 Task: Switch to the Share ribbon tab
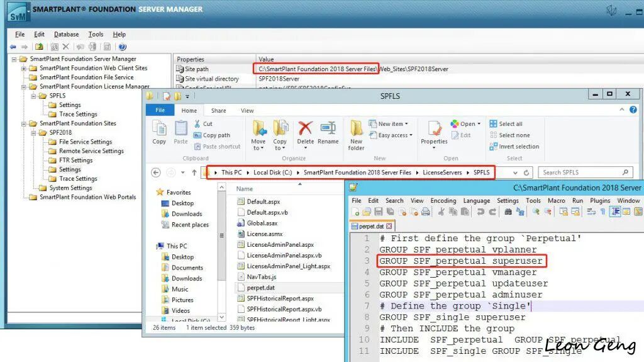click(218, 111)
